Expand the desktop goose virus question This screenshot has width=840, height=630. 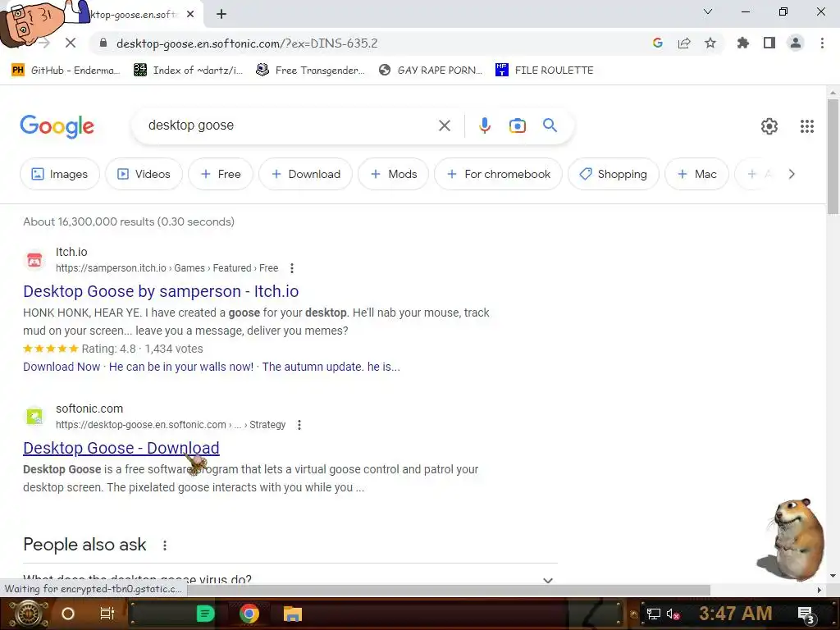[x=290, y=579]
